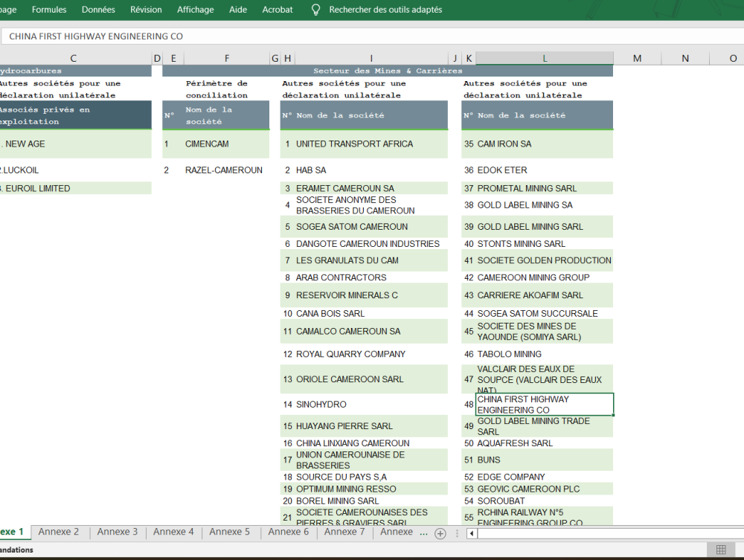Viewport: 744px width, 560px height.
Task: Select the TABOLO MINING cell
Action: [545, 354]
